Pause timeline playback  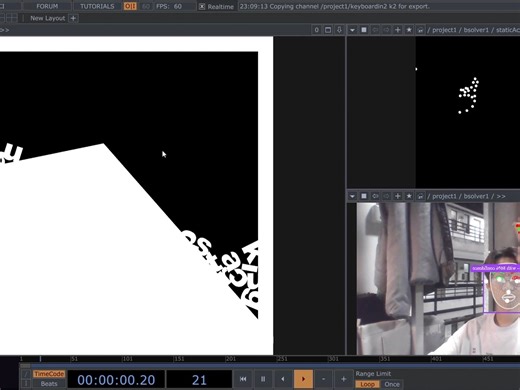pos(263,379)
